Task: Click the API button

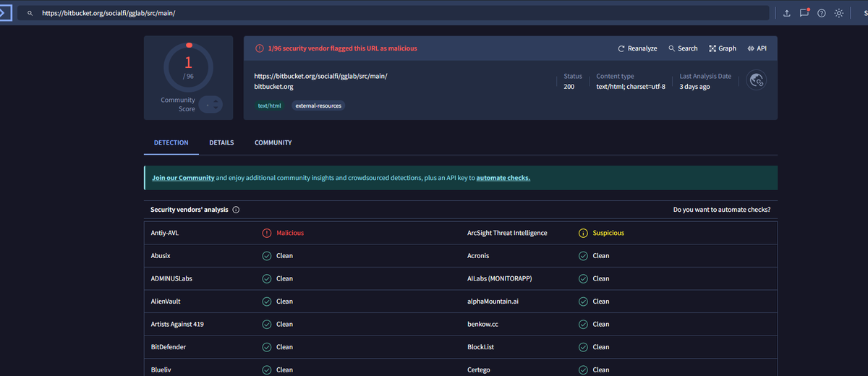Action: (x=757, y=48)
